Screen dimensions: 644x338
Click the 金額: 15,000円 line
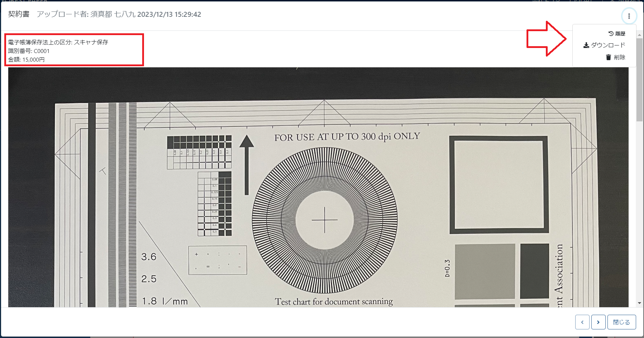(x=27, y=59)
